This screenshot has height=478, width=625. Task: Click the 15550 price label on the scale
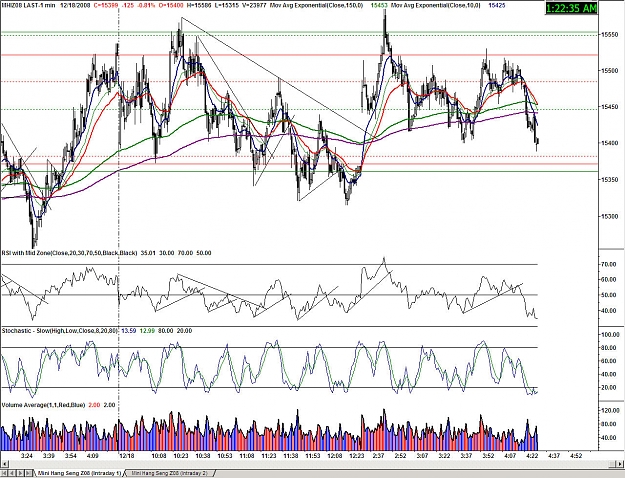(611, 34)
